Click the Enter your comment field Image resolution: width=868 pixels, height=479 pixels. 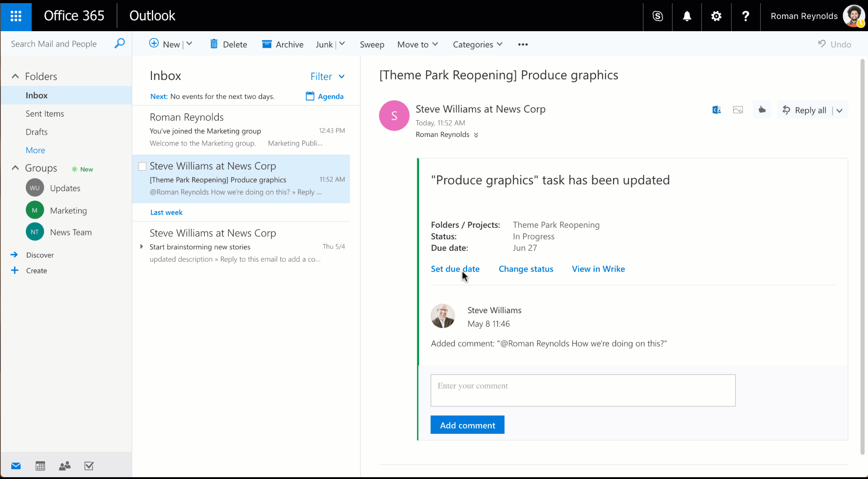(582, 390)
